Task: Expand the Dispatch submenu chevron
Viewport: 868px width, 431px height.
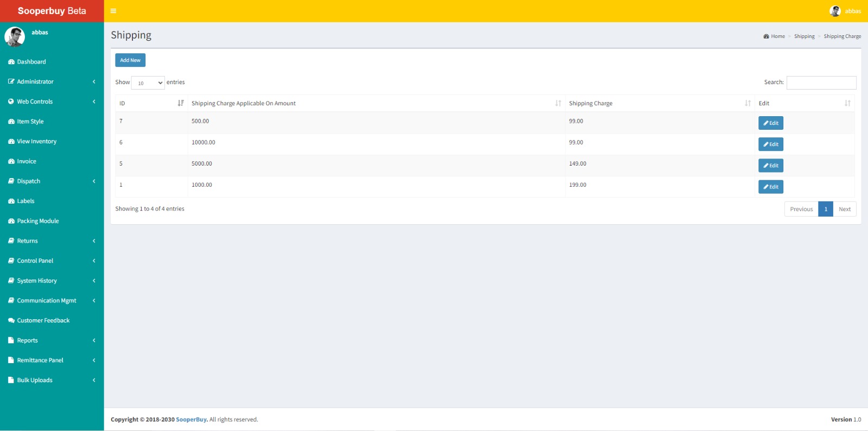Action: [x=94, y=181]
